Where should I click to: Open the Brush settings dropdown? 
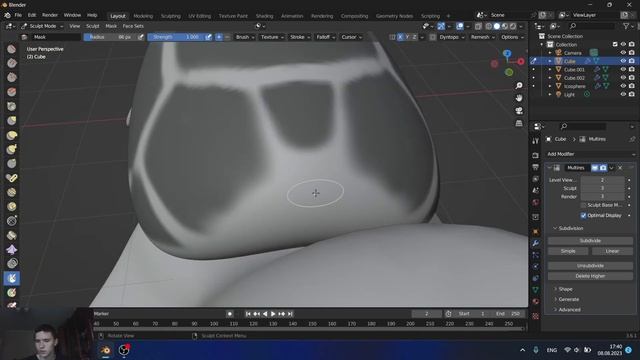245,37
